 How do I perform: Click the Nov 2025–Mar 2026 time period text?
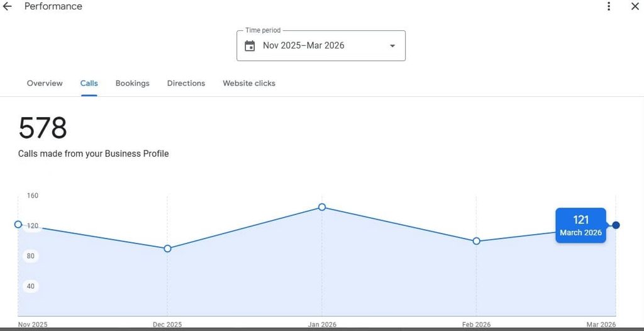[304, 45]
